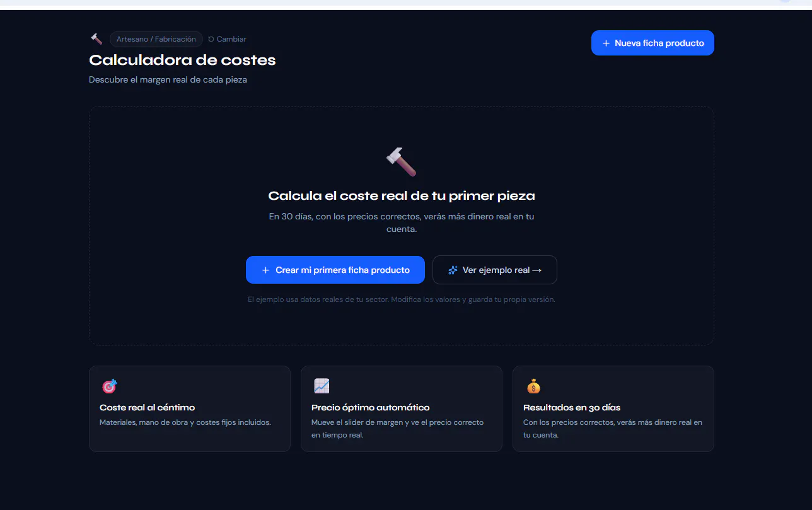Viewport: 812px width, 510px height.
Task: Click the paragraph starting En 30 días, con los precios
Action: [402, 223]
